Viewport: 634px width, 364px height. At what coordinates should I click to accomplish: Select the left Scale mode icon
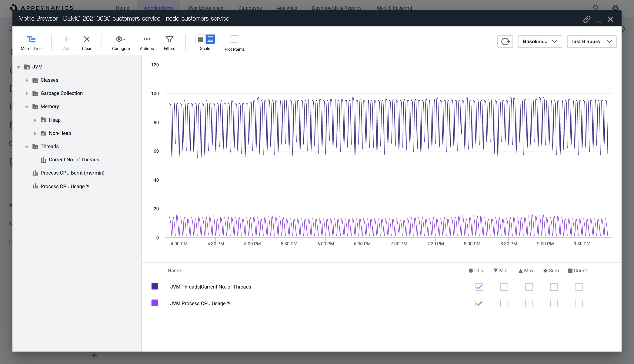pos(201,39)
